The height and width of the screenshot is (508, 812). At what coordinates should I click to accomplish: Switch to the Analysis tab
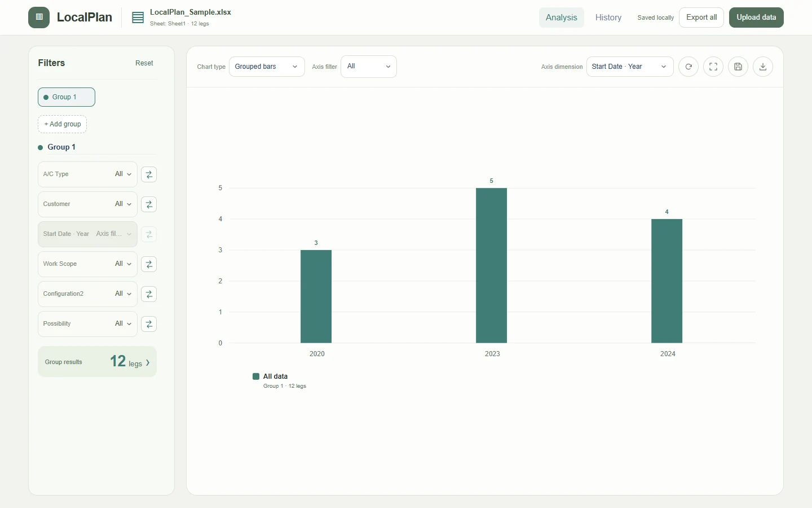click(x=562, y=17)
